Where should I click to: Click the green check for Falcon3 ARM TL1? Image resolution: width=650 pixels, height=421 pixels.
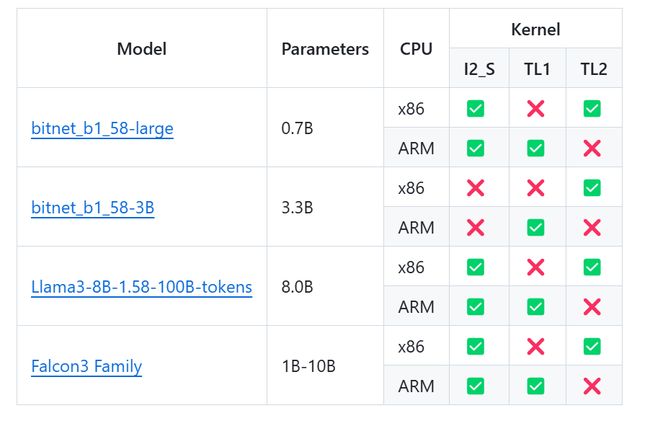[x=535, y=386]
